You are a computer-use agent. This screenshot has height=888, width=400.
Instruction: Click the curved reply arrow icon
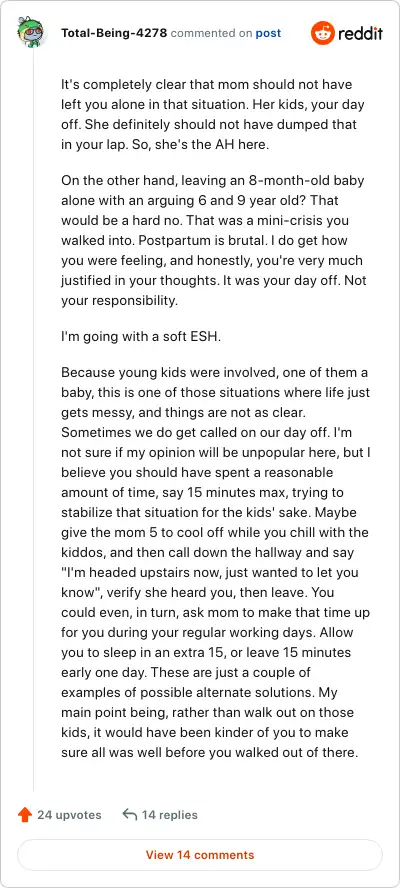(x=130, y=815)
